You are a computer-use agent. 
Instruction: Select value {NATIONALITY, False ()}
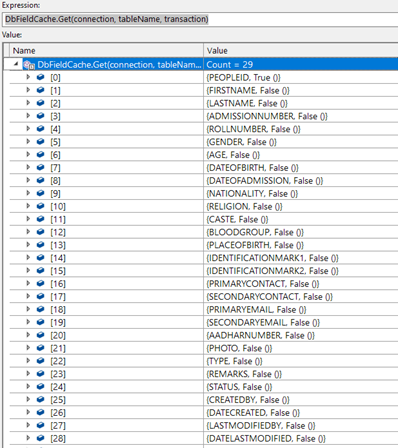click(x=252, y=193)
